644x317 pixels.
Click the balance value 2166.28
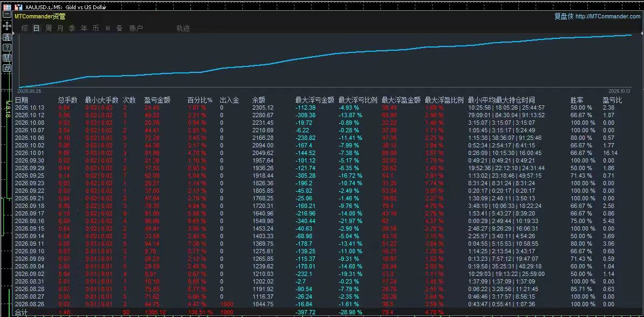pos(263,138)
